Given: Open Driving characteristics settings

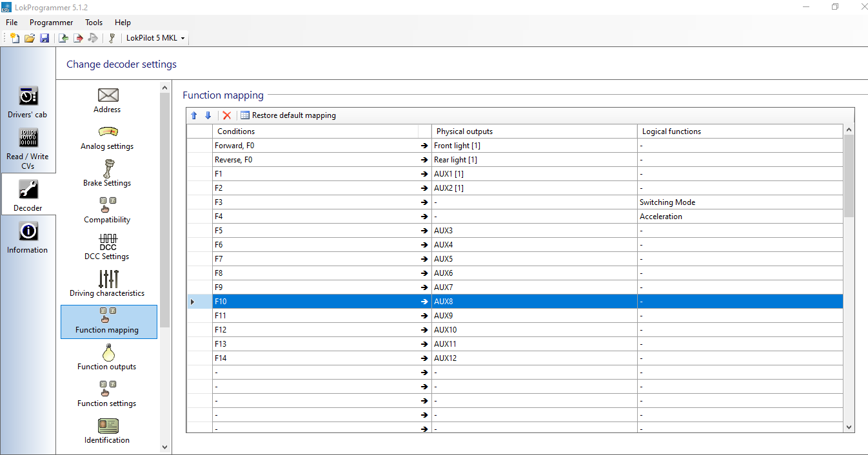Looking at the screenshot, I should coord(107,285).
